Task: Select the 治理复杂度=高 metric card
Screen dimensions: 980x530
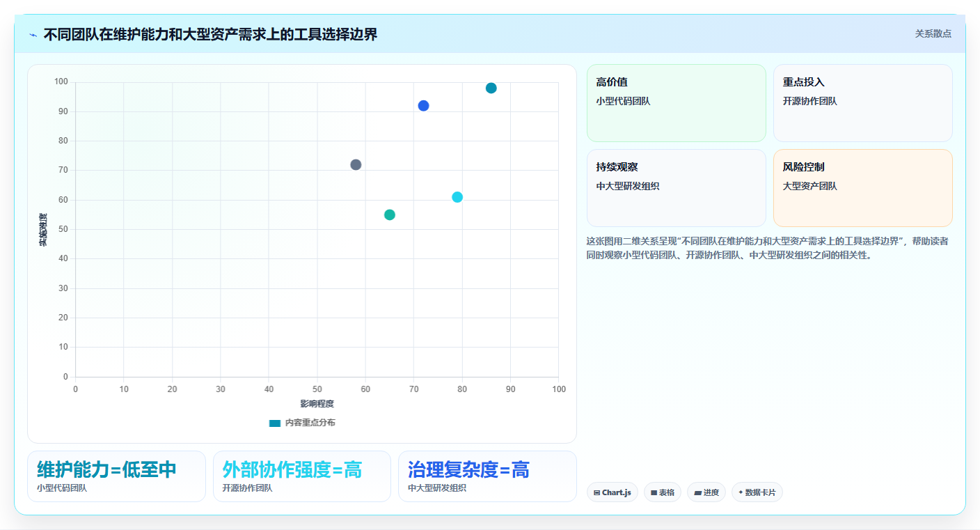Action: point(487,476)
